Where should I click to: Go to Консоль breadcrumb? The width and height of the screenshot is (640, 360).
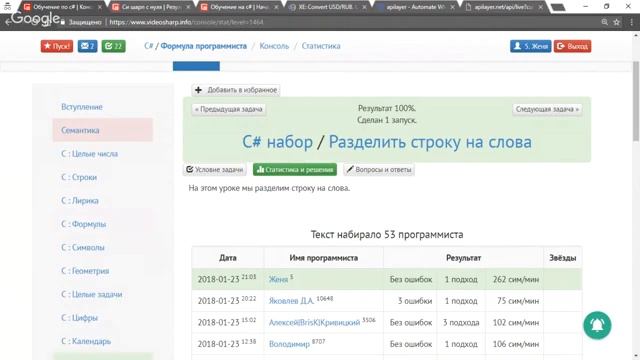[274, 46]
